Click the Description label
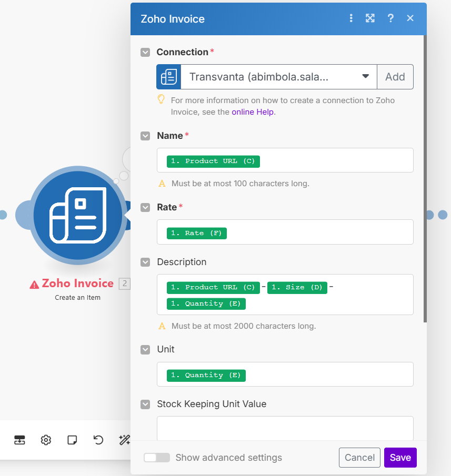This screenshot has width=451, height=476. click(182, 262)
